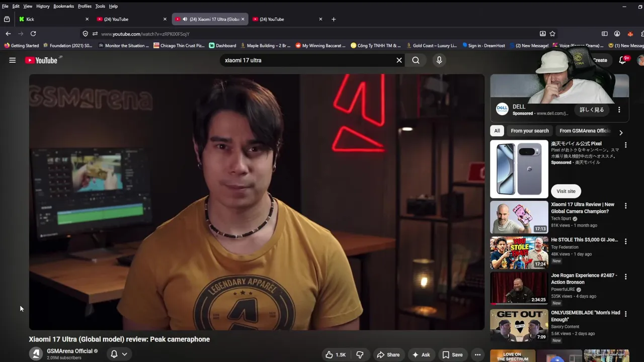Clear the search box with X
This screenshot has width=644, height=362.
tap(399, 60)
